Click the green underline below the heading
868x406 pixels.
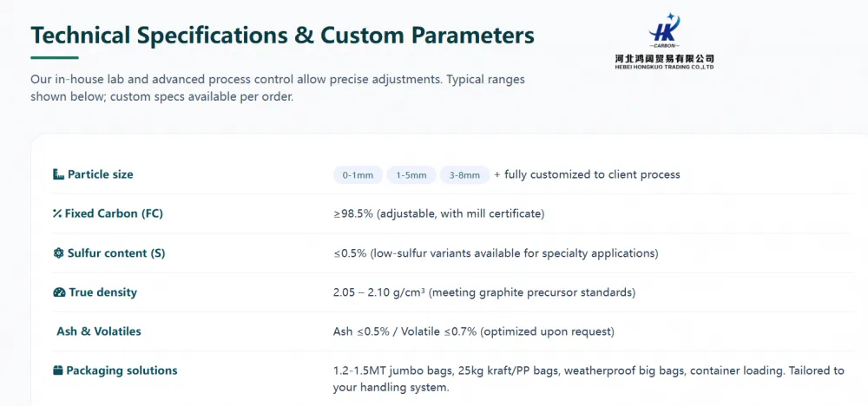click(x=54, y=57)
